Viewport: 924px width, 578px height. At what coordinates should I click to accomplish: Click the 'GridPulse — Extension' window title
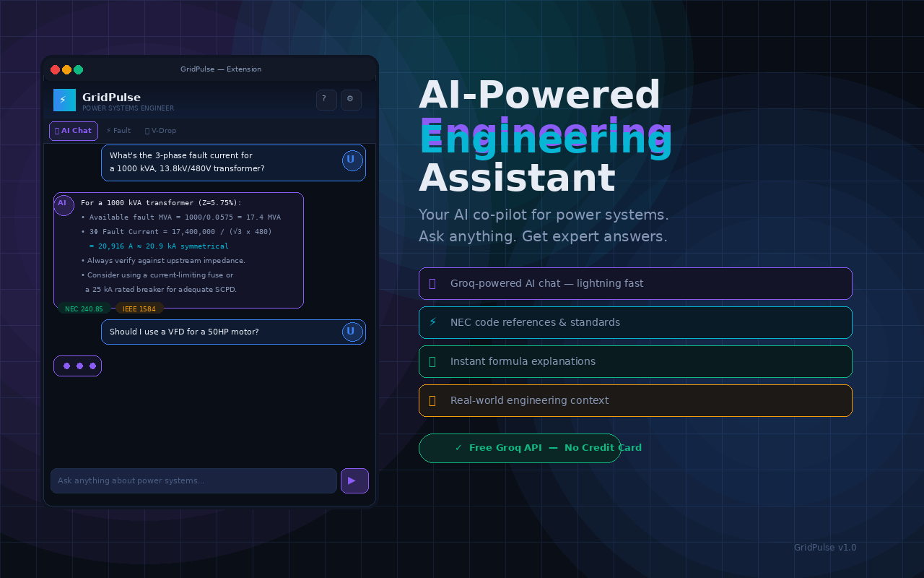click(x=221, y=69)
